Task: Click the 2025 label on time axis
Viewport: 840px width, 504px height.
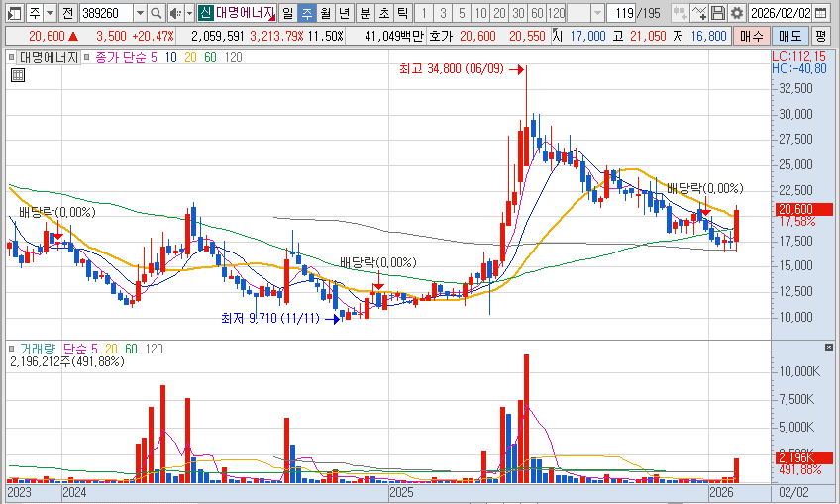Action: 401,492
